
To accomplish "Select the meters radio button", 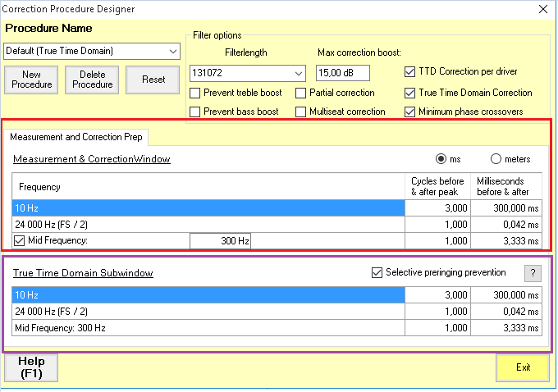I will (x=496, y=159).
